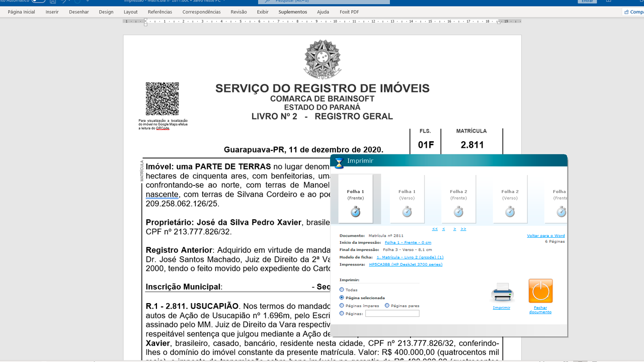Click the ESTADO DO PARANÁ line

323,107
